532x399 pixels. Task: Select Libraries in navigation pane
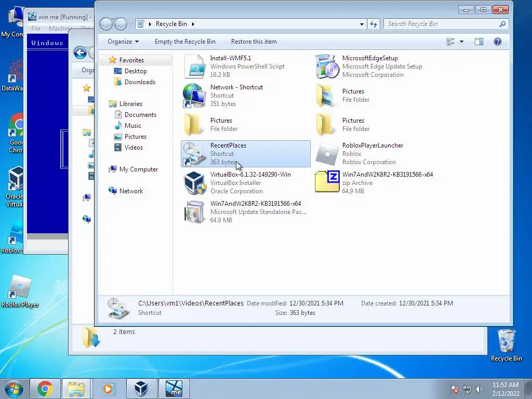[x=130, y=104]
